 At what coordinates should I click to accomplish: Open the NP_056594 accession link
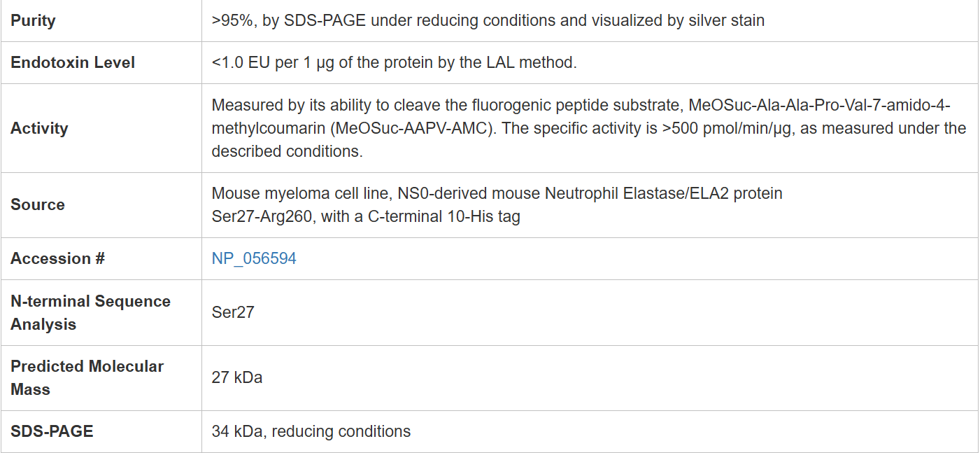click(x=254, y=259)
